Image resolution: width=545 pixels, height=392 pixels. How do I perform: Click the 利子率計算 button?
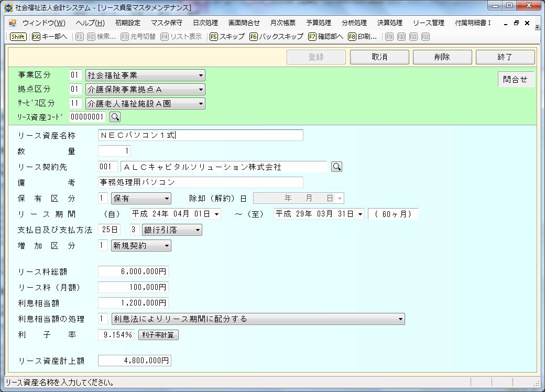point(158,335)
